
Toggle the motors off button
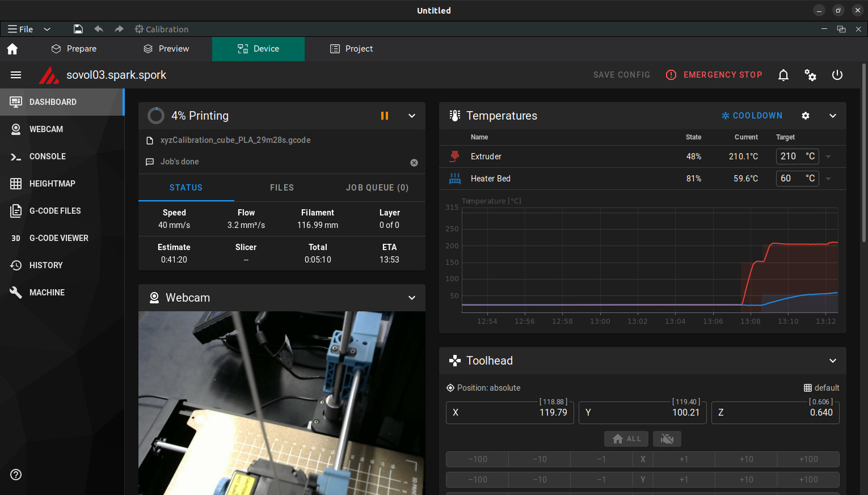pyautogui.click(x=667, y=439)
